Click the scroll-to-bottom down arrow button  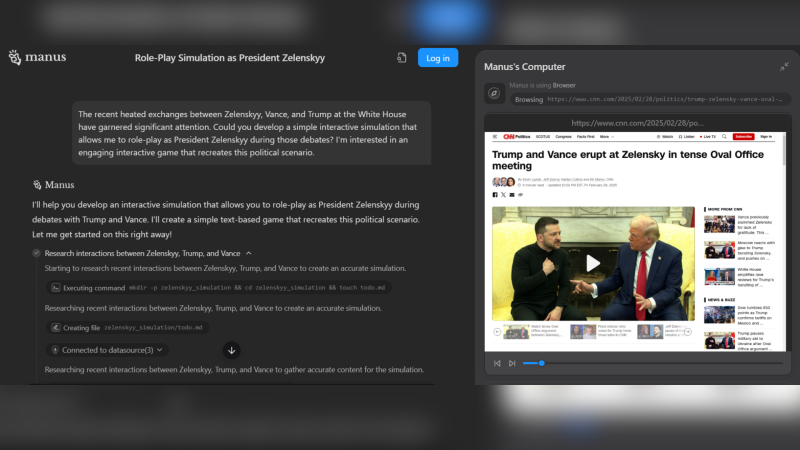(232, 350)
